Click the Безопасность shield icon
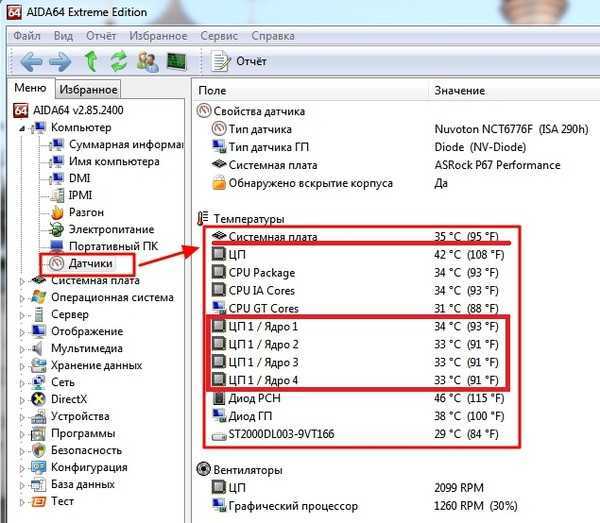The image size is (600, 523). pos(38,450)
